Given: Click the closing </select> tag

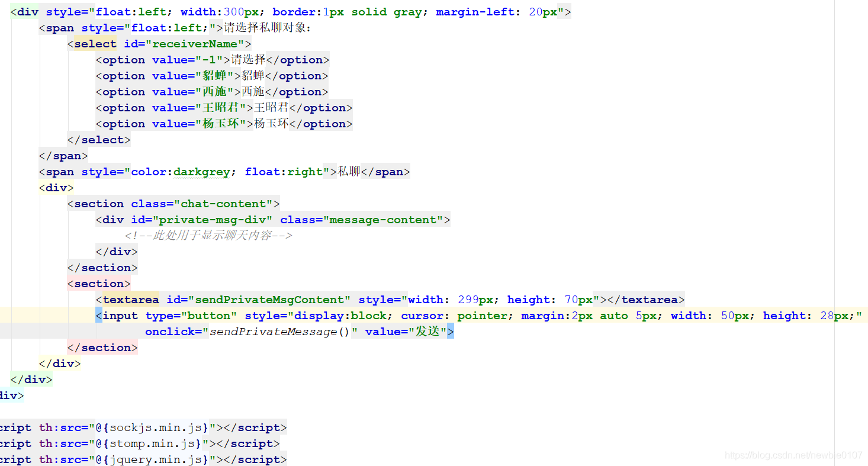Looking at the screenshot, I should point(99,140).
